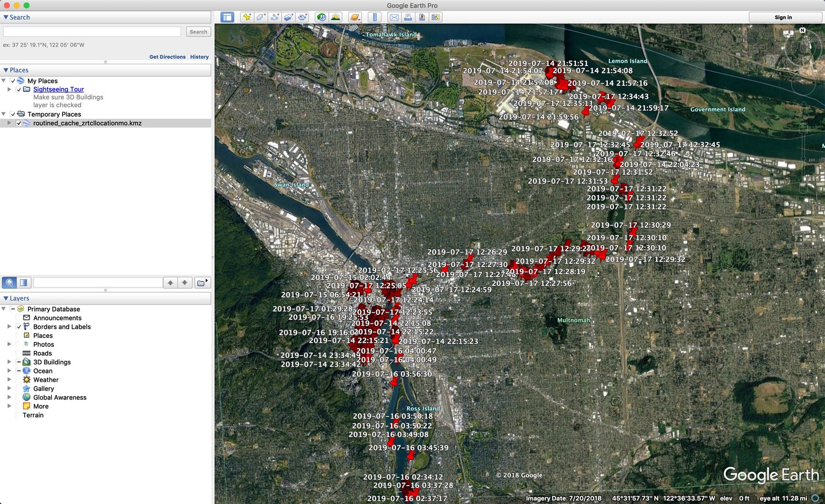The width and height of the screenshot is (825, 504).
Task: Click the Save Image toolbar icon
Action: pos(422,17)
